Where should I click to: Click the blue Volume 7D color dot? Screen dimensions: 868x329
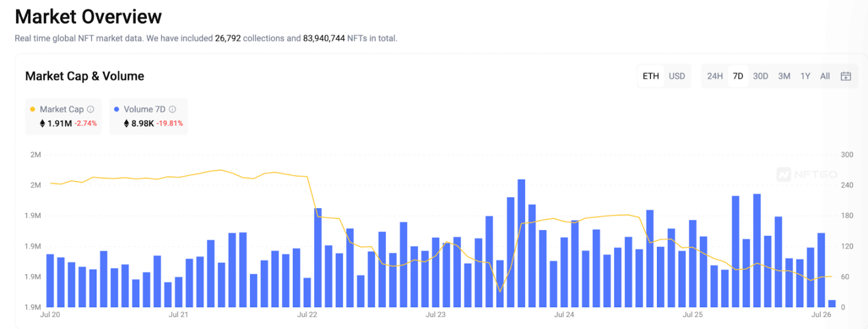(x=116, y=109)
